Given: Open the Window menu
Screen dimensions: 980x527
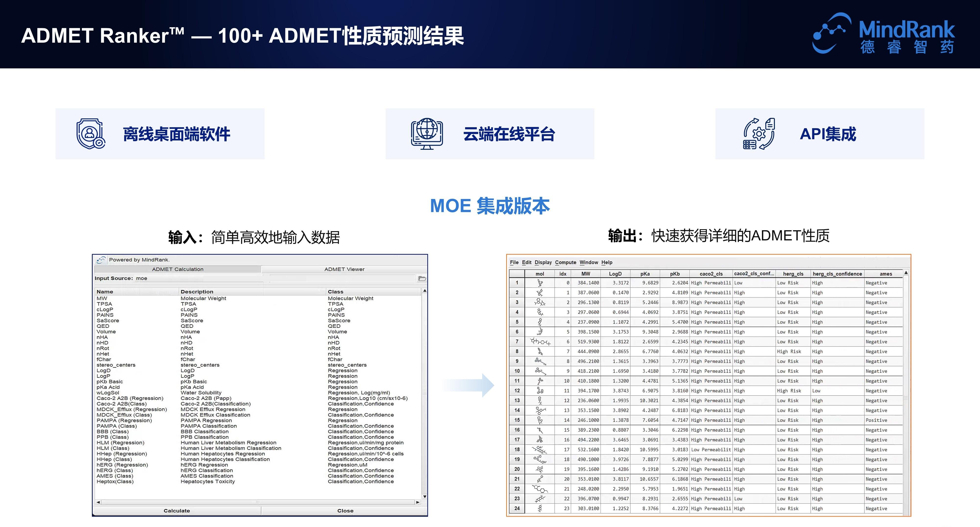Looking at the screenshot, I should pyautogui.click(x=589, y=262).
